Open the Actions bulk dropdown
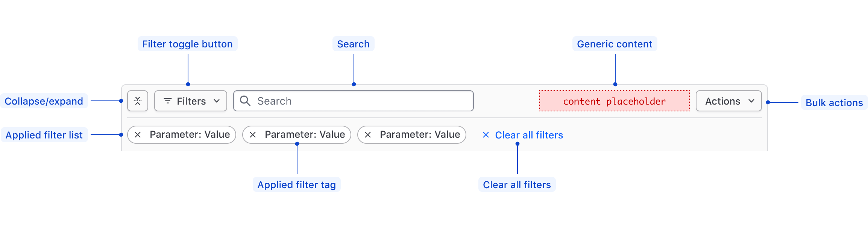 (x=722, y=101)
